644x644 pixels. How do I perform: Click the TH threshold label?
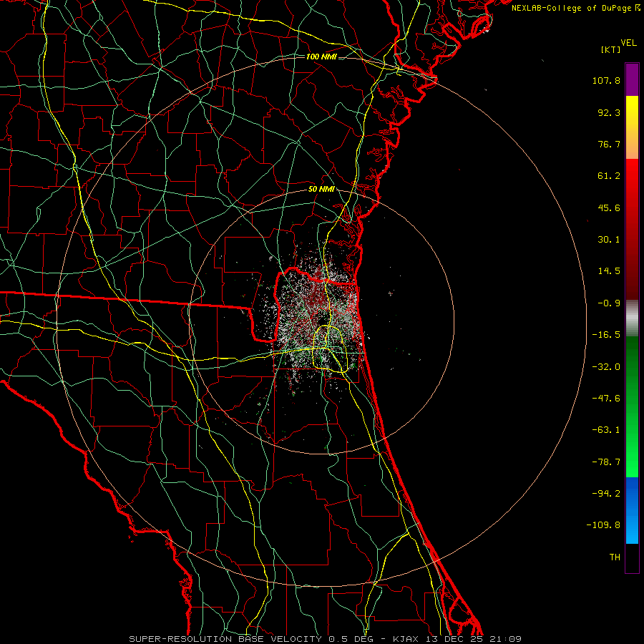tap(615, 557)
